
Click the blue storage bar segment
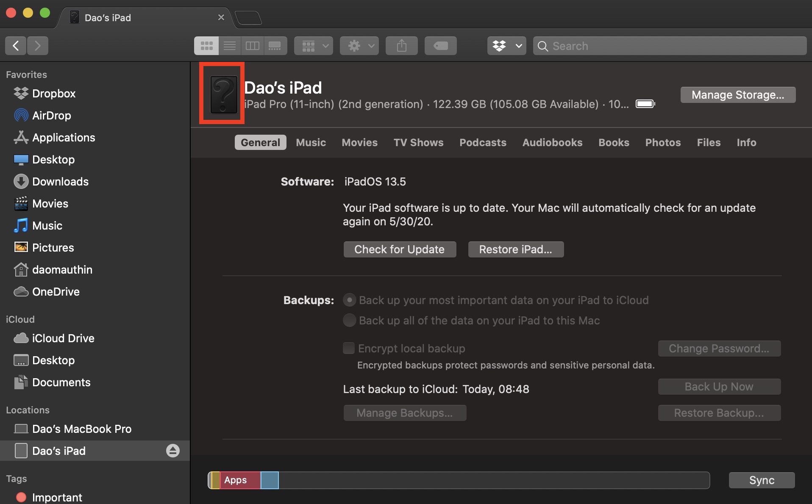(270, 480)
